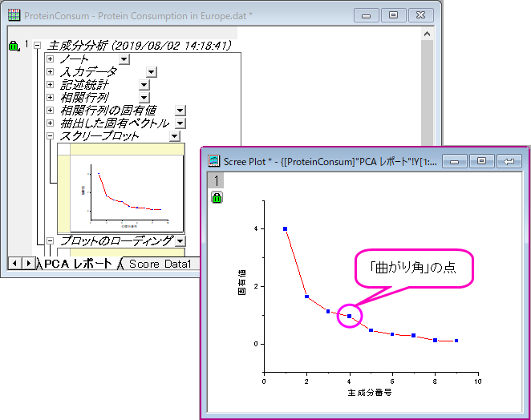Click the Y-axis tick label 4

pos(256,228)
